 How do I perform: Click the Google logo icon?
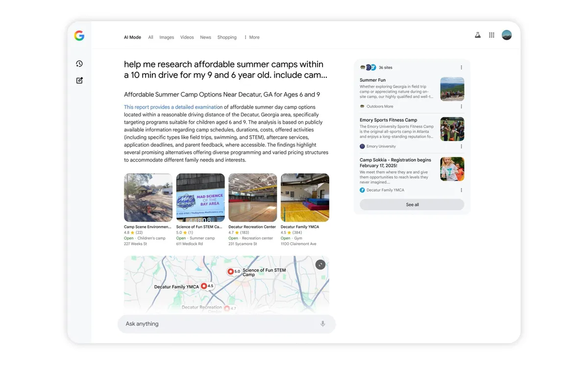pyautogui.click(x=79, y=36)
